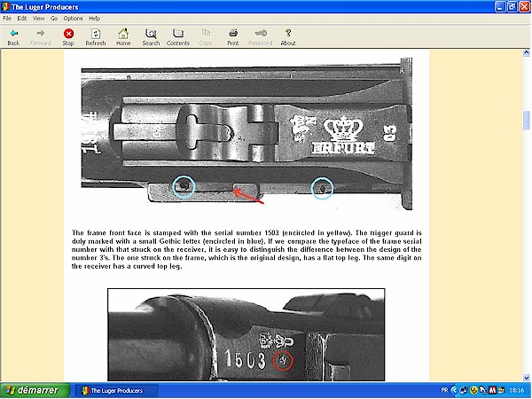Viewport: 532px width, 399px height.
Task: Maximize The Luger Producers window
Action: tap(512, 7)
